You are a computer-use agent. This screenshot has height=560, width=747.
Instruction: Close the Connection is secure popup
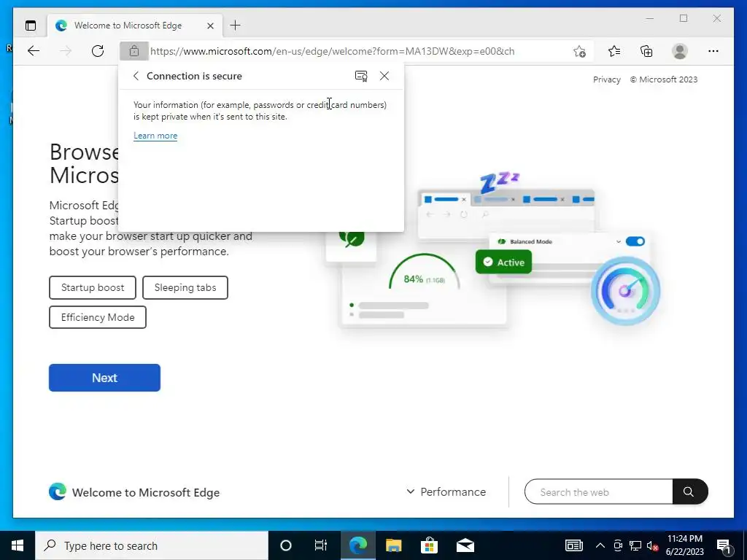coord(384,76)
